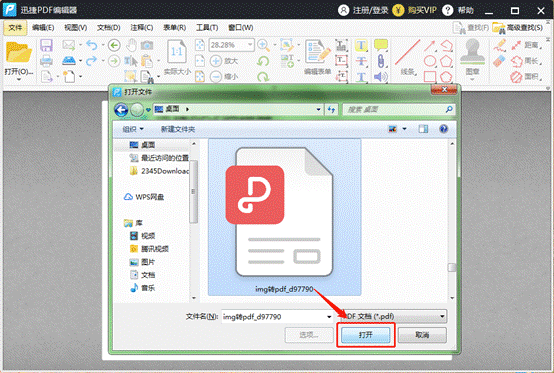
Task: Open the Form(R) menu
Action: point(175,28)
